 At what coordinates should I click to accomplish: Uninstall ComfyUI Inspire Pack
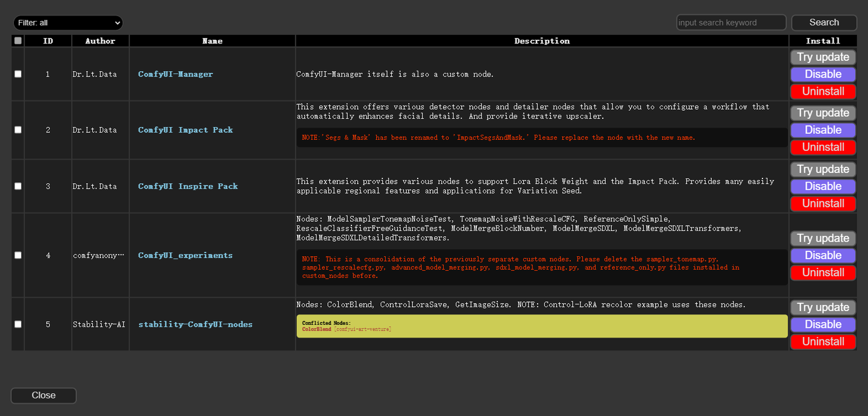click(823, 204)
